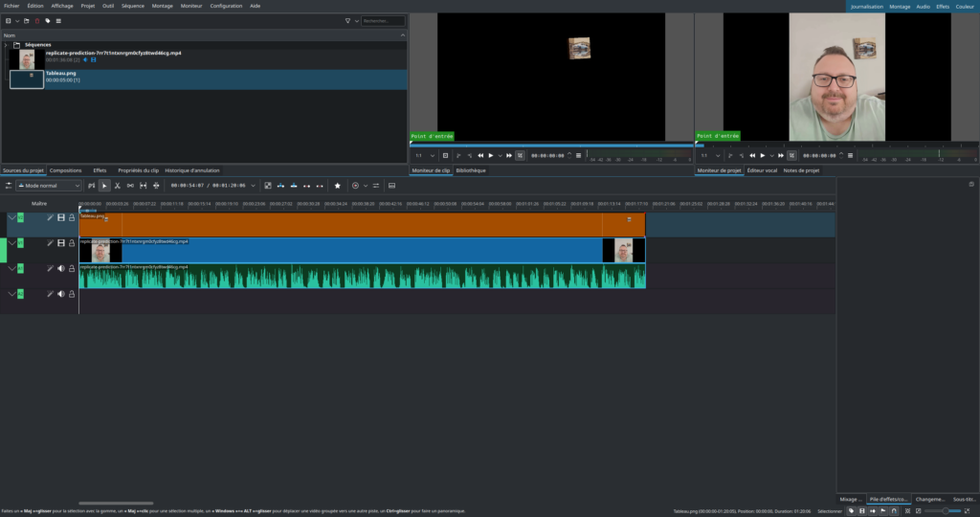Viewport: 980px width, 517px height.
Task: Choose the spacer tool in timeline toolbar
Action: [130, 186]
